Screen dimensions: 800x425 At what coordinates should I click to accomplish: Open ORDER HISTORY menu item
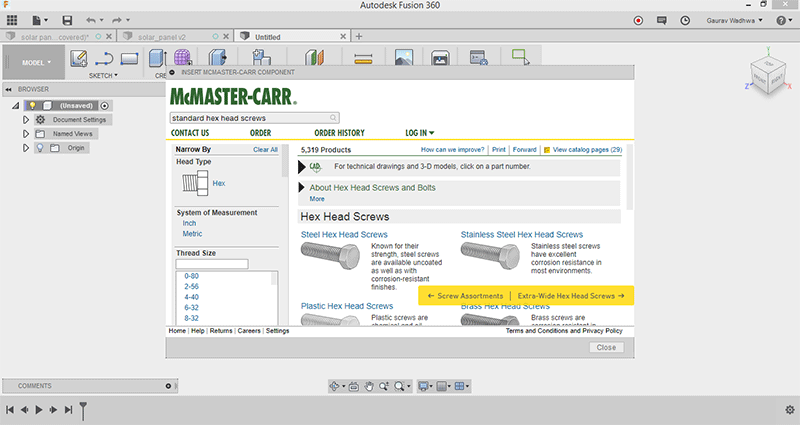(339, 133)
